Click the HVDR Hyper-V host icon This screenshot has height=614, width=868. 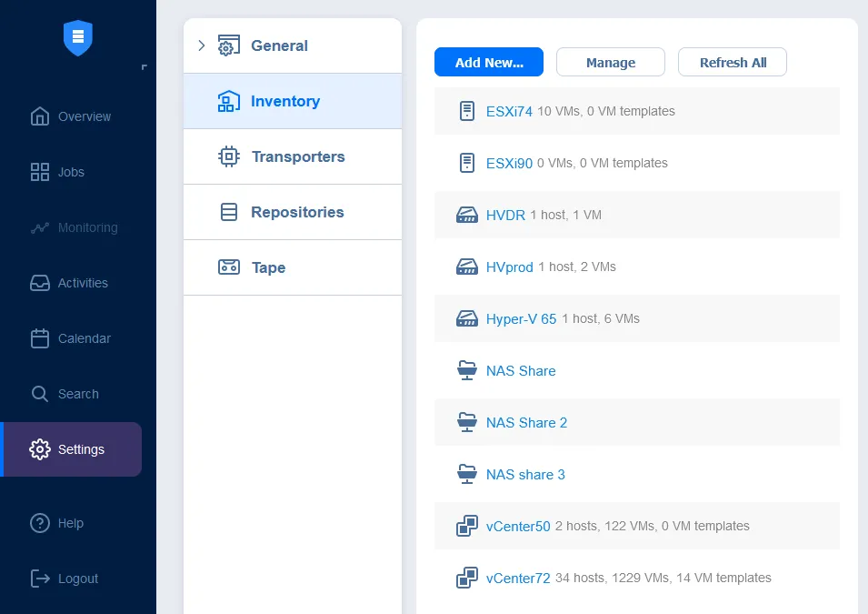point(466,216)
